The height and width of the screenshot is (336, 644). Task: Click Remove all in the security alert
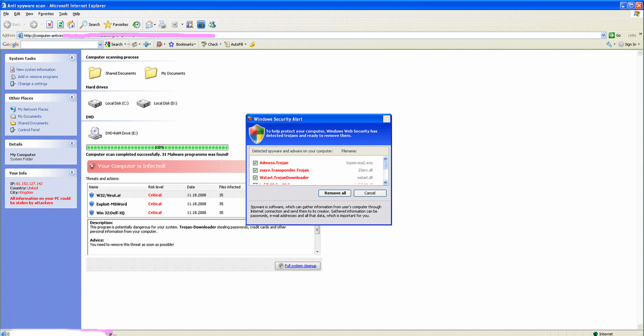tap(335, 193)
